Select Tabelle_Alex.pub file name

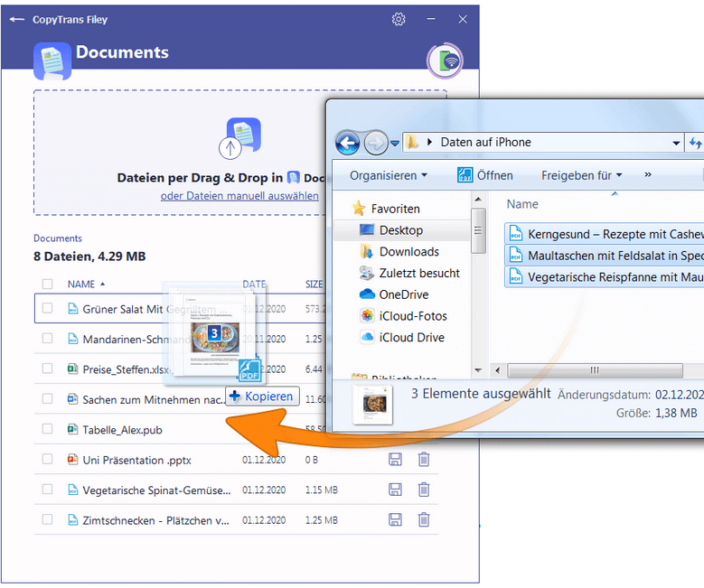(123, 430)
